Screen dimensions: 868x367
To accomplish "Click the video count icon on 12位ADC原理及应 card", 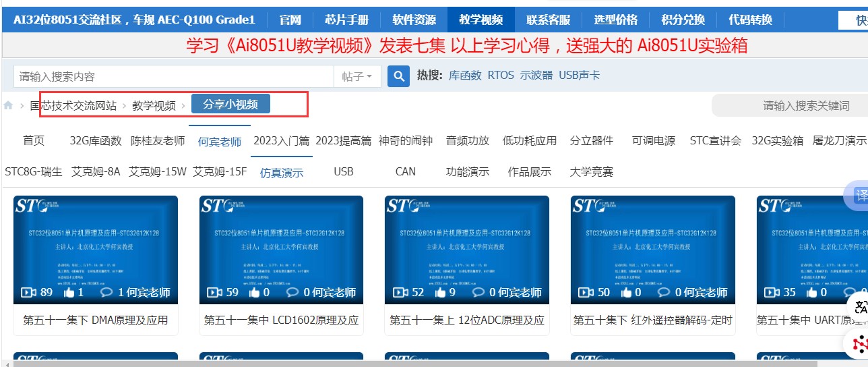I will [400, 292].
